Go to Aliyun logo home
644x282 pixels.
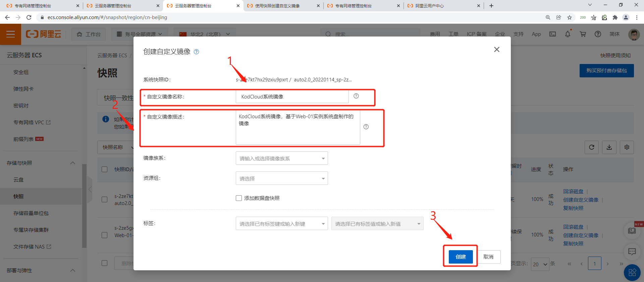coord(44,34)
